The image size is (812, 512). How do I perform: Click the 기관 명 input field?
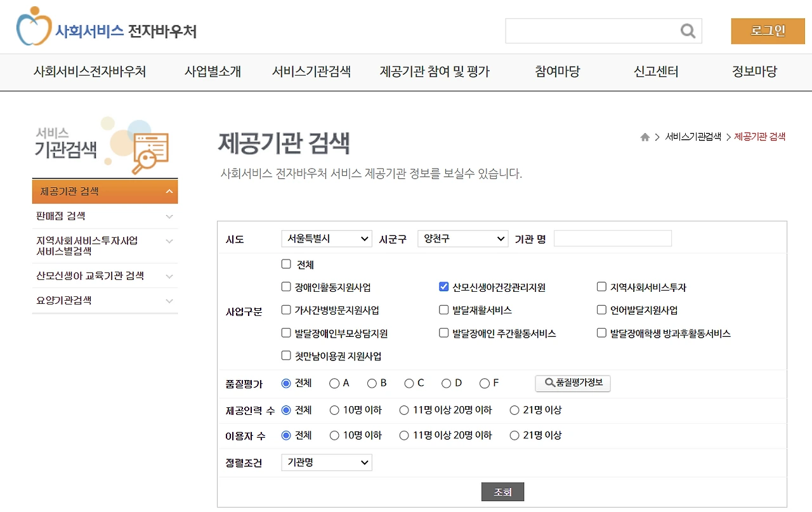tap(612, 238)
